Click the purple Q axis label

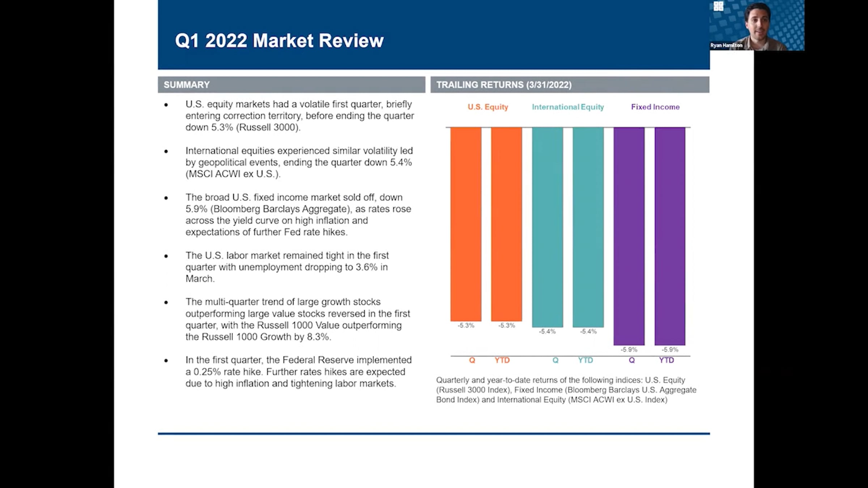631,360
